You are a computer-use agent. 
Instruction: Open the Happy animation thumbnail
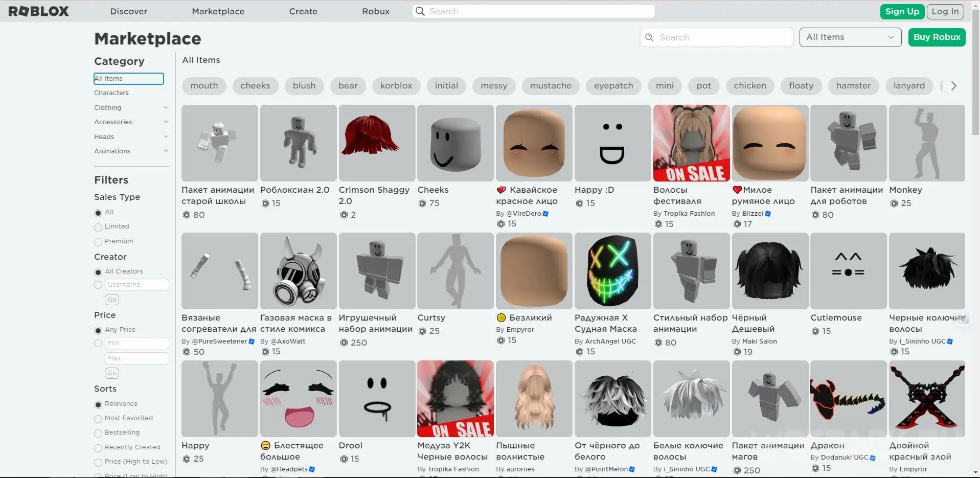tap(219, 399)
